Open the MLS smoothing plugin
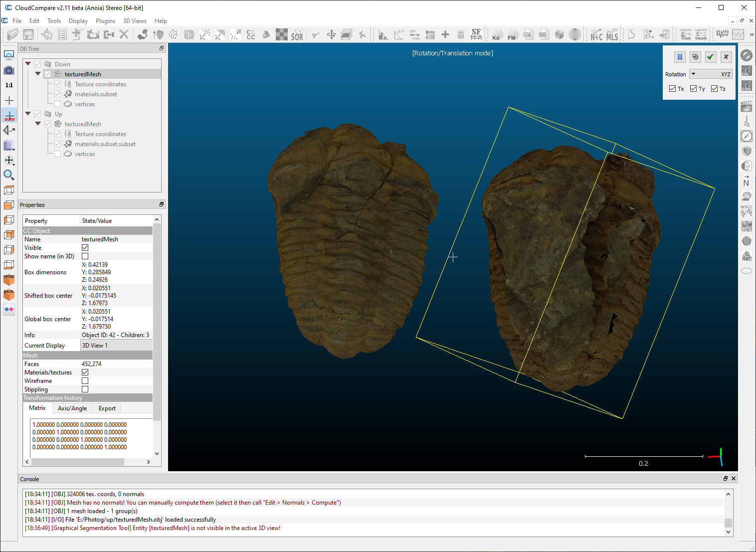Screen dimensions: 756x552 612,34
